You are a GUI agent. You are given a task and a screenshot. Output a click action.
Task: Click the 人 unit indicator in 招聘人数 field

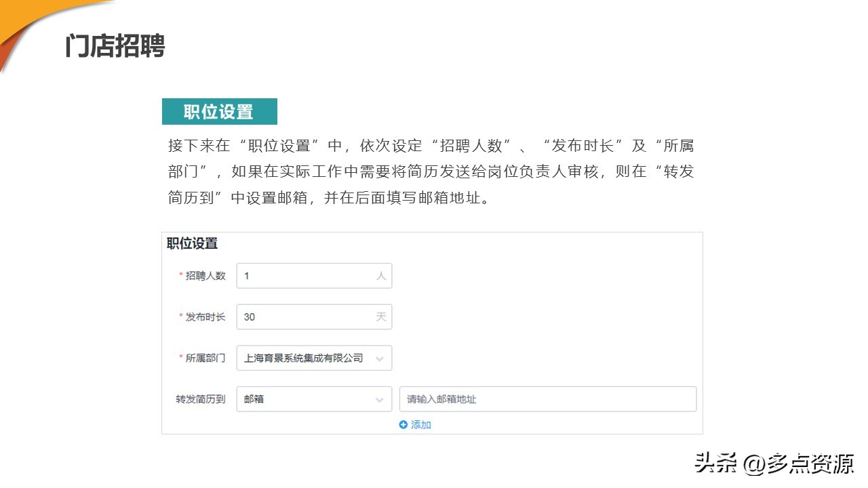382,276
